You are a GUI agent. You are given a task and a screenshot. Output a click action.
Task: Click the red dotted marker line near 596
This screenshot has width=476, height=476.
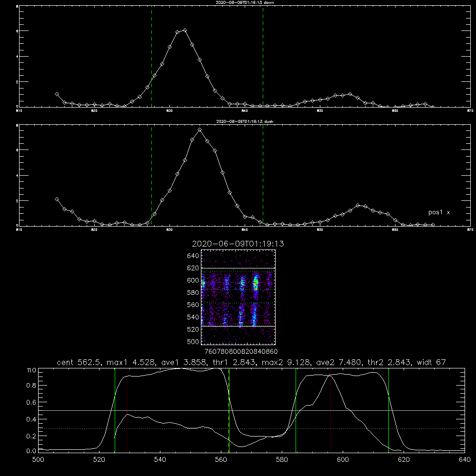(330, 410)
